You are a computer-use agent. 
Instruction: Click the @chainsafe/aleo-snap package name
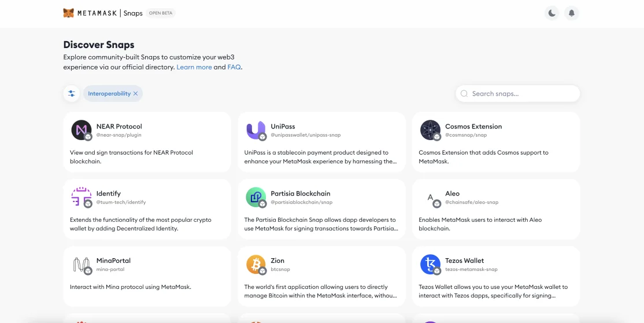(x=472, y=203)
